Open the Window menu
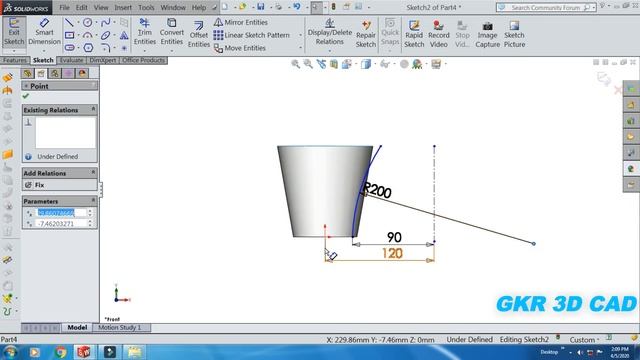Image resolution: width=640 pixels, height=360 pixels. pos(173,7)
